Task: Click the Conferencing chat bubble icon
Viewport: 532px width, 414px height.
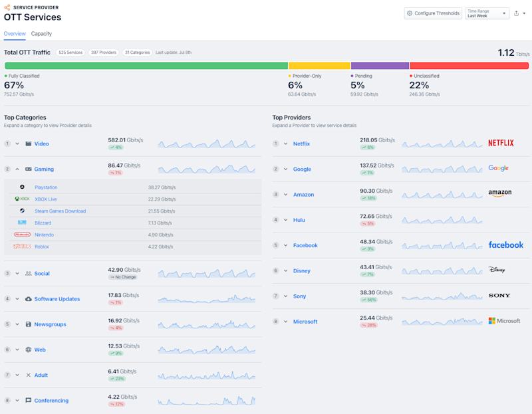Action: pyautogui.click(x=28, y=401)
